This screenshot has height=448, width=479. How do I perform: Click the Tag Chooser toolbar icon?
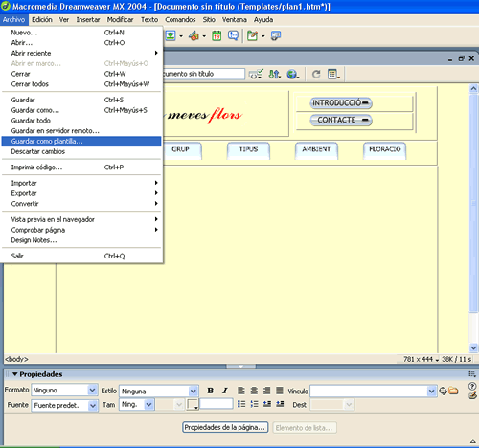[x=276, y=35]
